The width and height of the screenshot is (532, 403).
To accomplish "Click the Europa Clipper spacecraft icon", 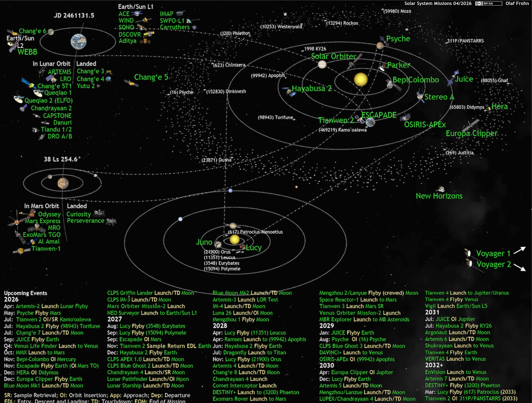I will (x=471, y=125).
